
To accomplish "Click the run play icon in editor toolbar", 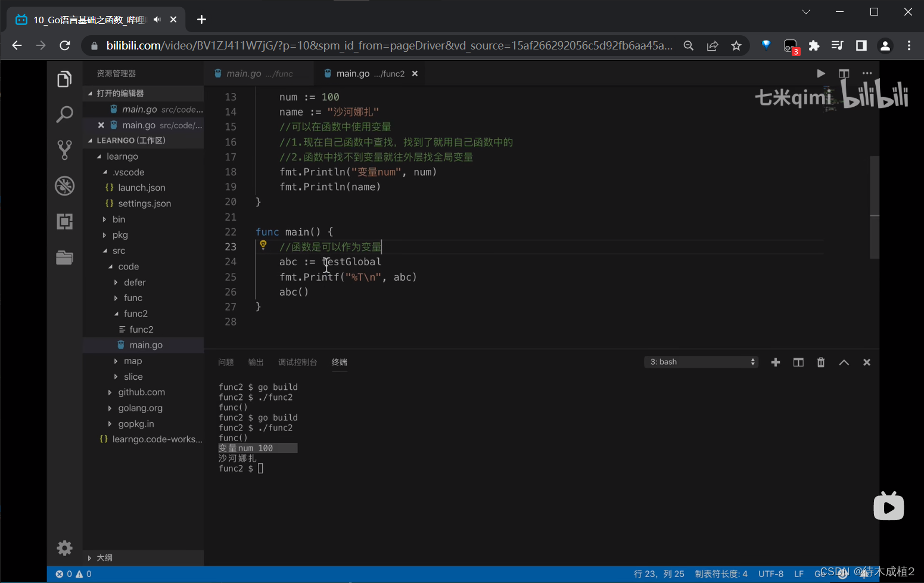I will [x=821, y=73].
